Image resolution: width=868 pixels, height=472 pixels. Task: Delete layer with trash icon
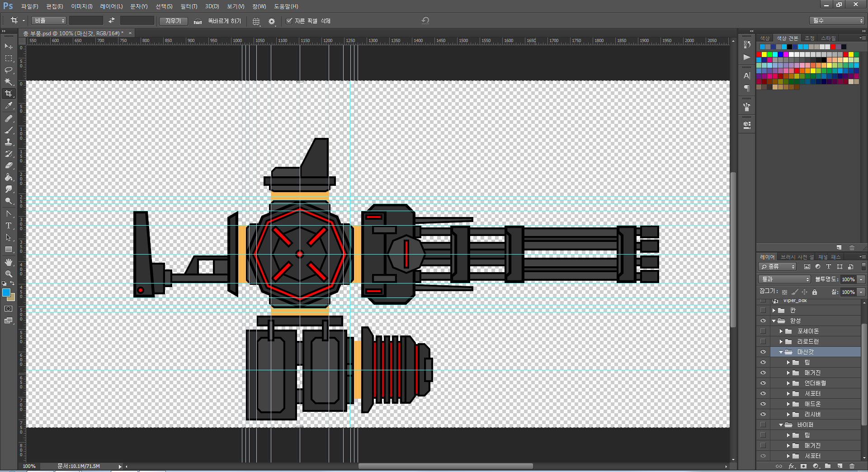coord(852,466)
